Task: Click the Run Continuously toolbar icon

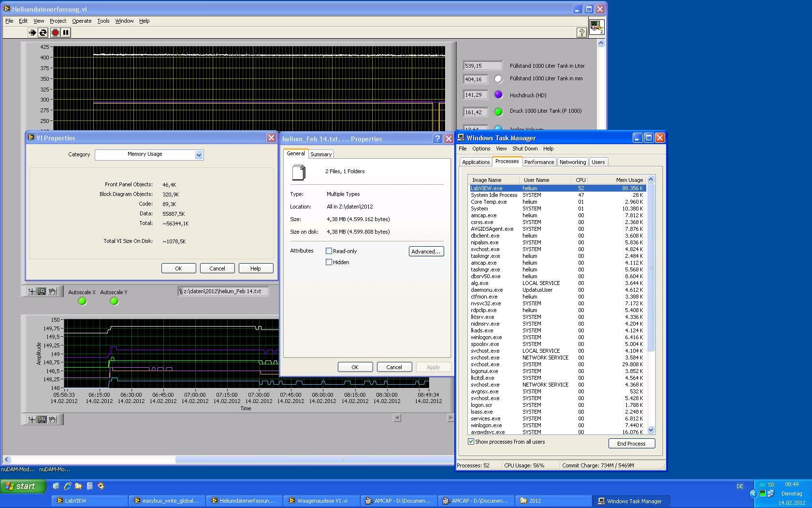Action: [x=43, y=32]
